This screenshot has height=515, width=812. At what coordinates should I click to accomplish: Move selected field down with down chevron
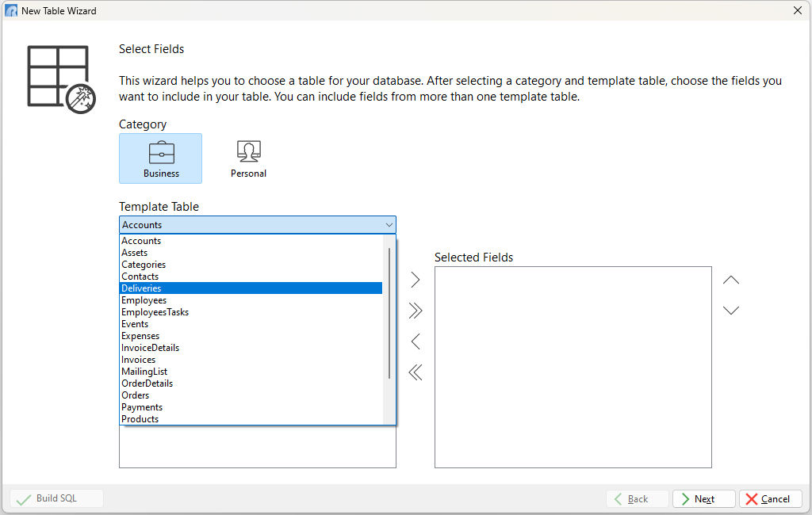click(x=730, y=311)
